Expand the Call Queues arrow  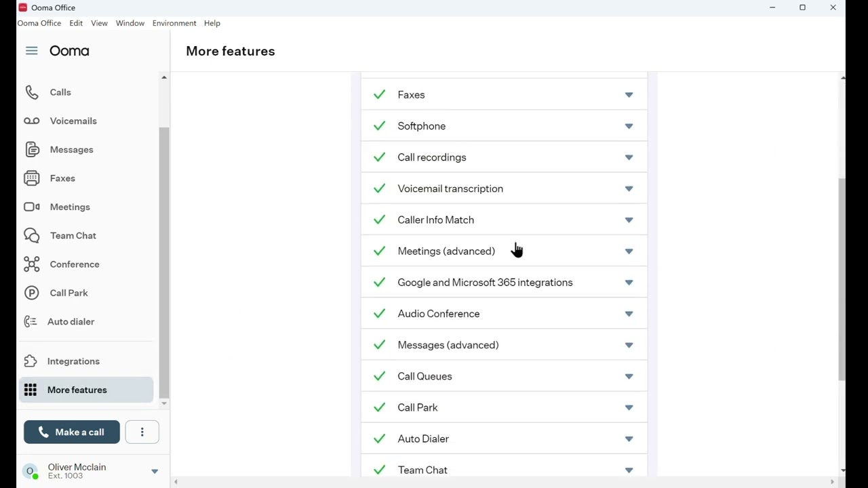pos(629,376)
